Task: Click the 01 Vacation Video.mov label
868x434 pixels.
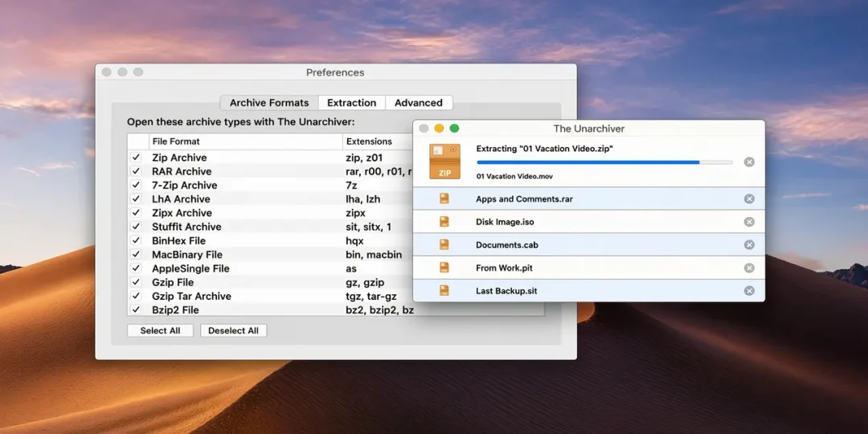Action: pos(514,176)
